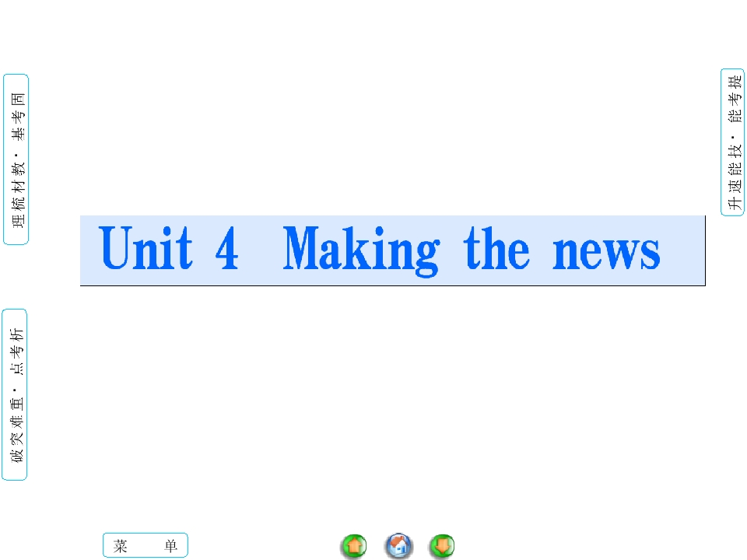Open the 破突难重·点考析 side tab
This screenshot has height=560, width=747.
15,395
